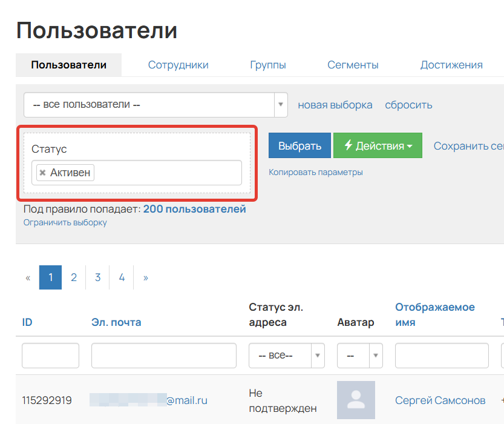
Task: Go to page 3 in the pagination
Action: 97,277
